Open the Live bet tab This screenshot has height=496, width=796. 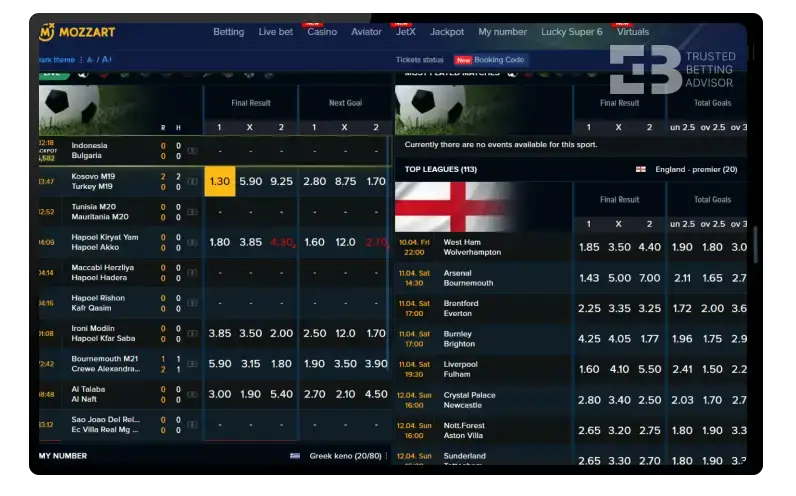(x=275, y=32)
